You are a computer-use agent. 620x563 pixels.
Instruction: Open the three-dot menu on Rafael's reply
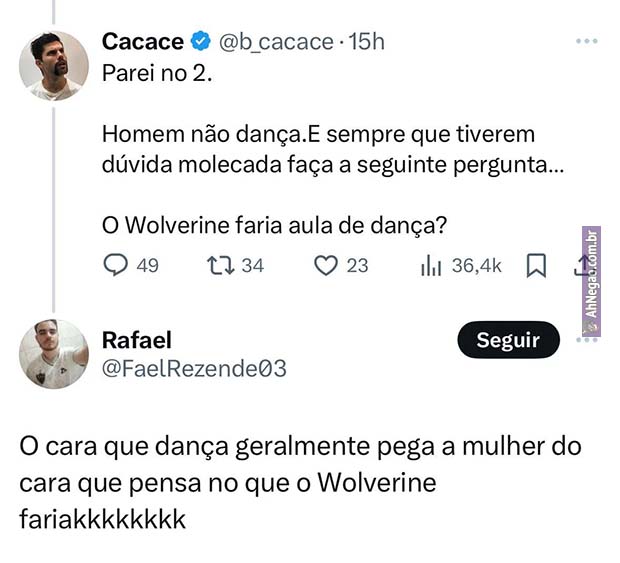click(x=587, y=339)
